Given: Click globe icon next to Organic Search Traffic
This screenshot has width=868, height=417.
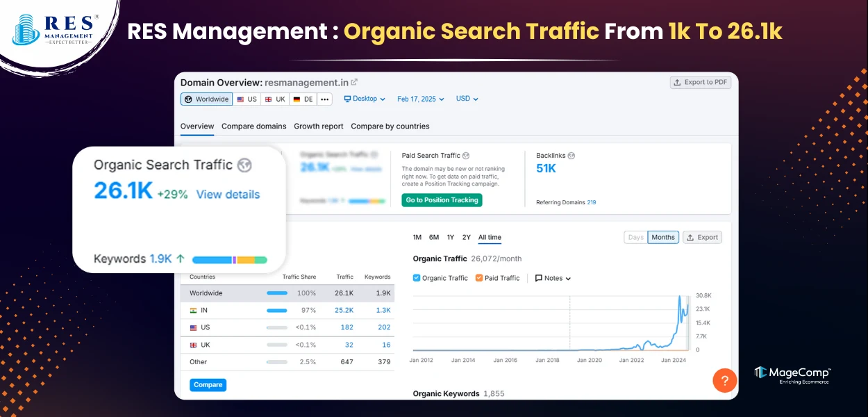Looking at the screenshot, I should tap(244, 165).
